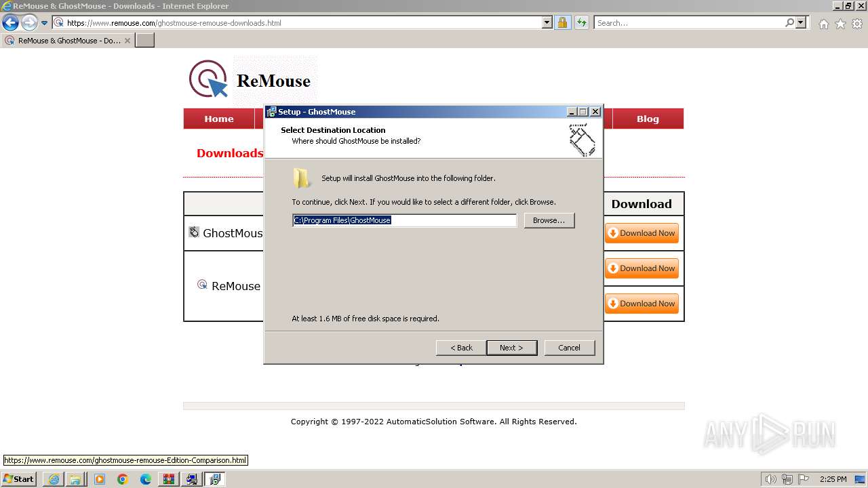Open IE Tools gear icon
868x488 pixels.
tap(857, 24)
